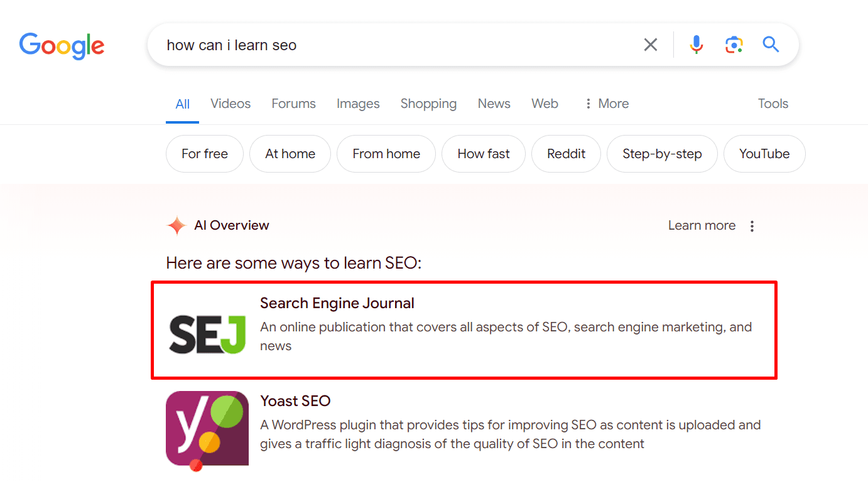868x482 pixels.
Task: Click the Search Engine Journal description text
Action: [x=506, y=336]
